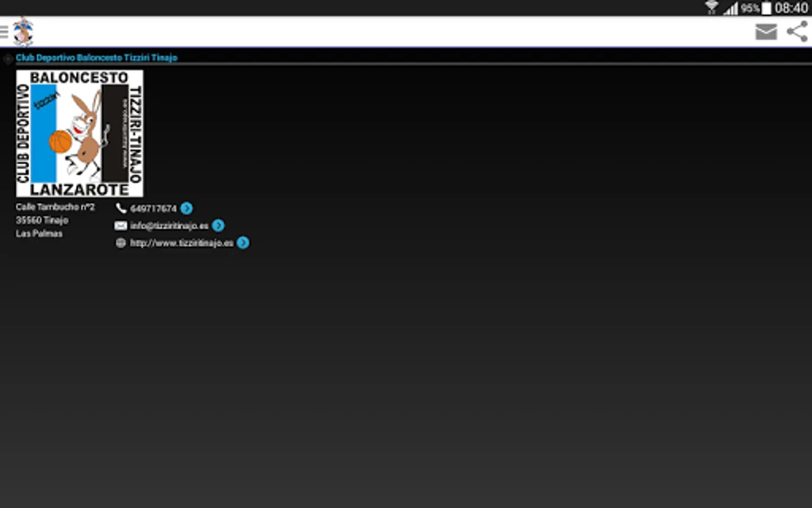
Task: Tap the arrow button next to 649717674
Action: [187, 208]
